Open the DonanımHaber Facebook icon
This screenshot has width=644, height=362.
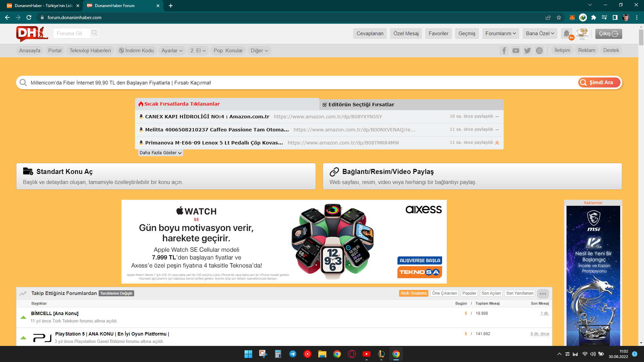(x=504, y=51)
